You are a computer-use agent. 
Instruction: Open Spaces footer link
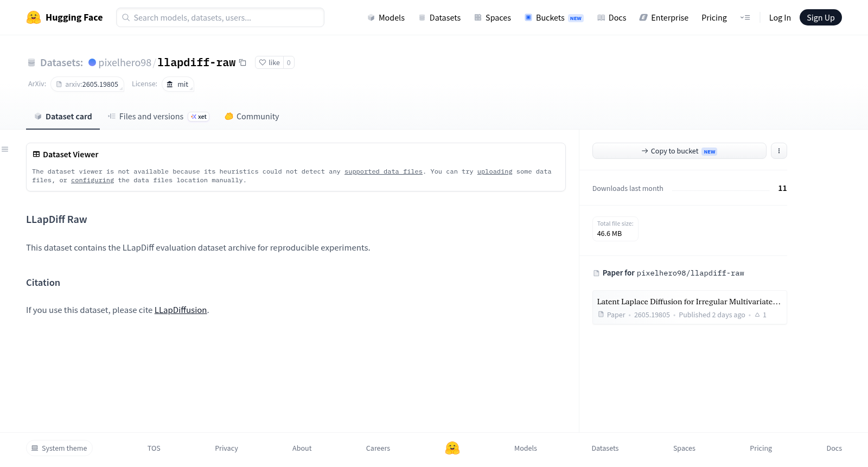pos(684,448)
